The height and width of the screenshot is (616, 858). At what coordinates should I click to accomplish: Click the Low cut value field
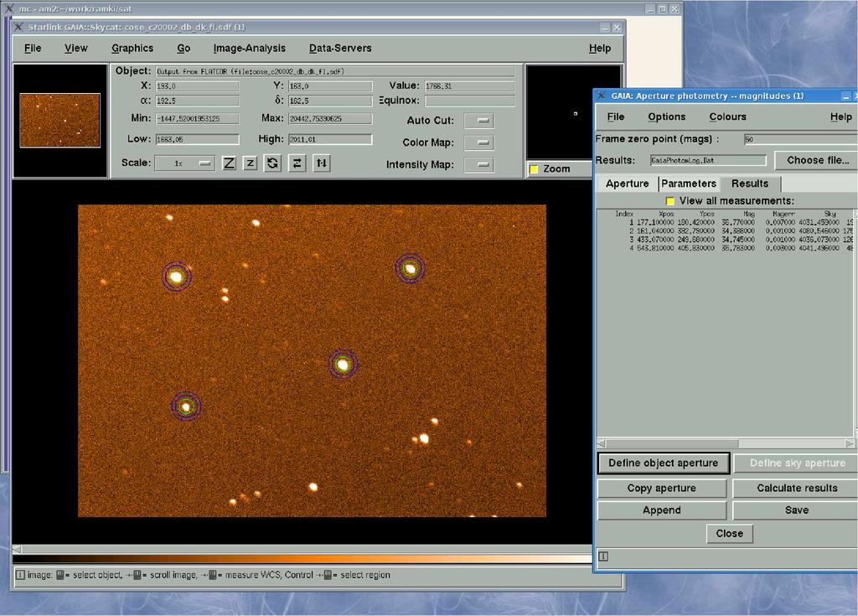pos(197,140)
